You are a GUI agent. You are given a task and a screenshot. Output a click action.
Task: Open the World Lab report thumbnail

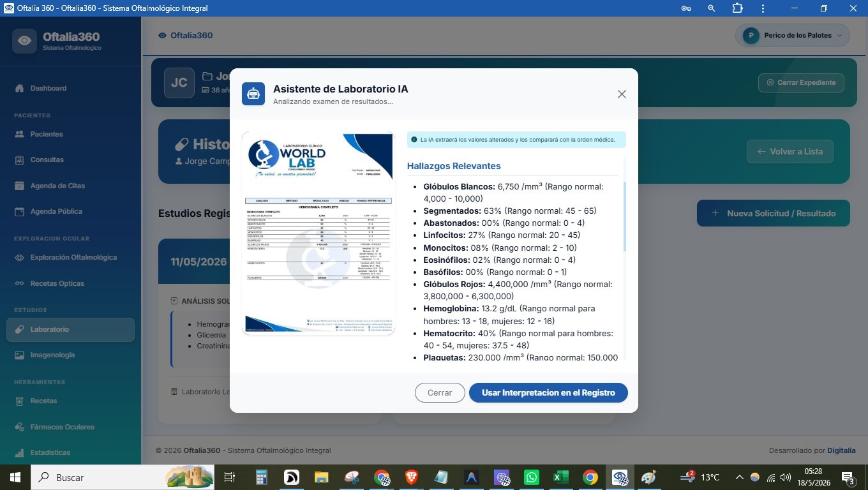318,234
